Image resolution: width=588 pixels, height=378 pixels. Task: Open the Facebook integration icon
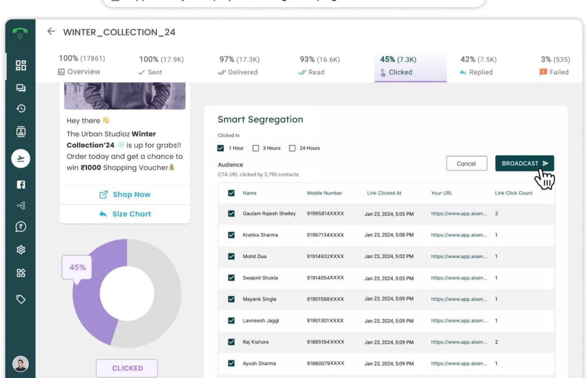(x=20, y=185)
